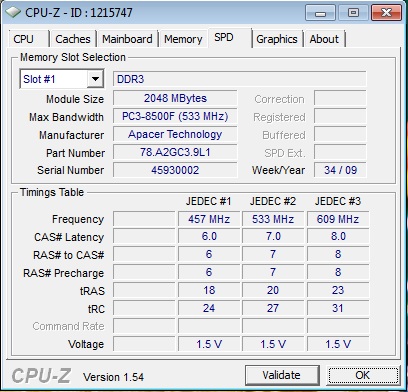Expand the Slot #1 dropdown arrow
This screenshot has height=392, width=408.
pos(95,79)
